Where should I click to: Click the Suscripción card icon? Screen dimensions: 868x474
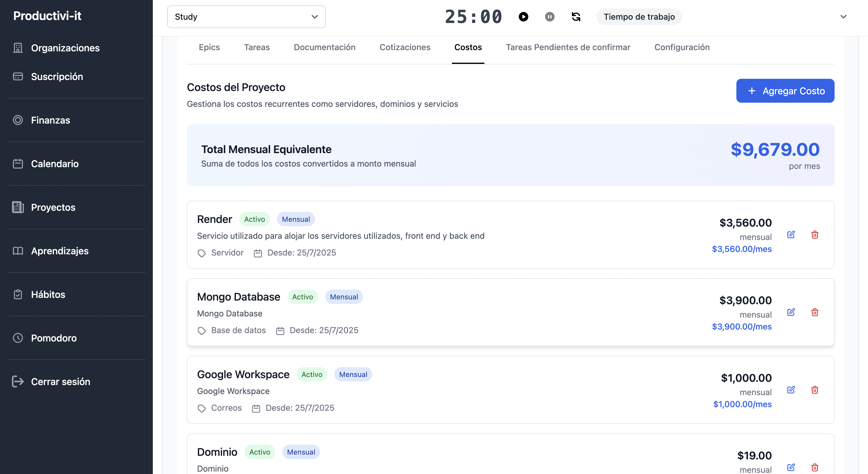18,76
